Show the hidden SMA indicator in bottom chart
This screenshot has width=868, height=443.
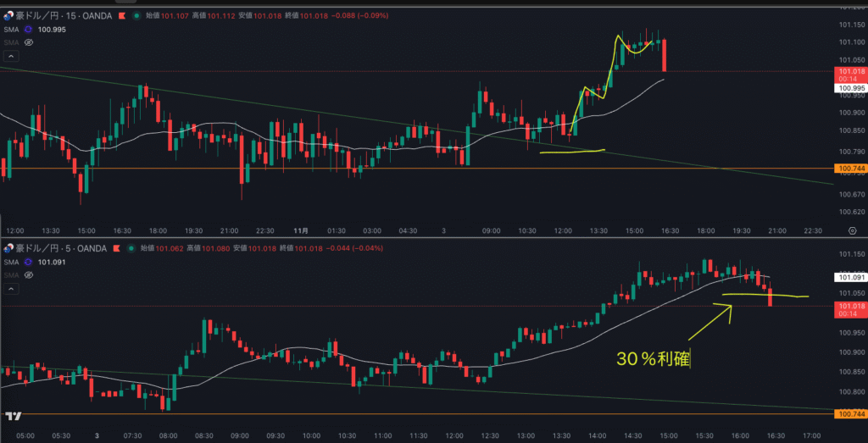click(x=28, y=274)
